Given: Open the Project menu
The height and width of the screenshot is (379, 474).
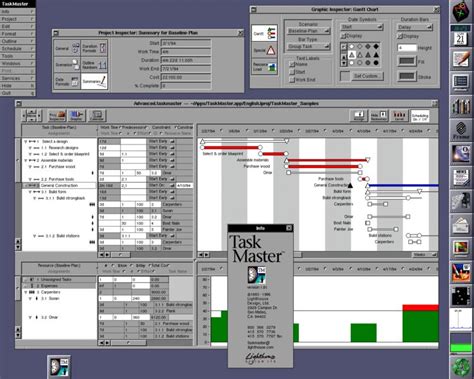Looking at the screenshot, I should (x=18, y=19).
